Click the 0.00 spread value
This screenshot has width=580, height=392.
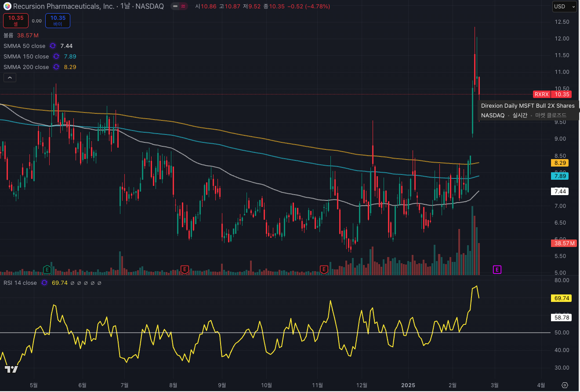pyautogui.click(x=37, y=21)
